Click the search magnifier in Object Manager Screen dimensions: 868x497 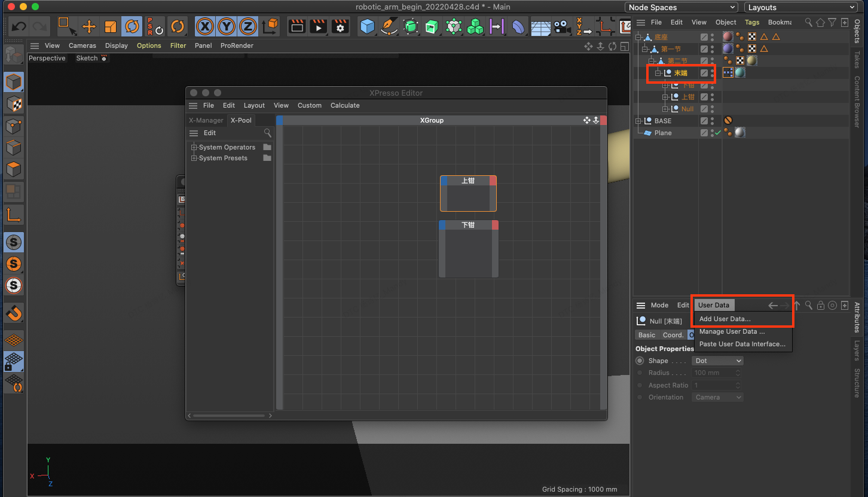point(809,22)
